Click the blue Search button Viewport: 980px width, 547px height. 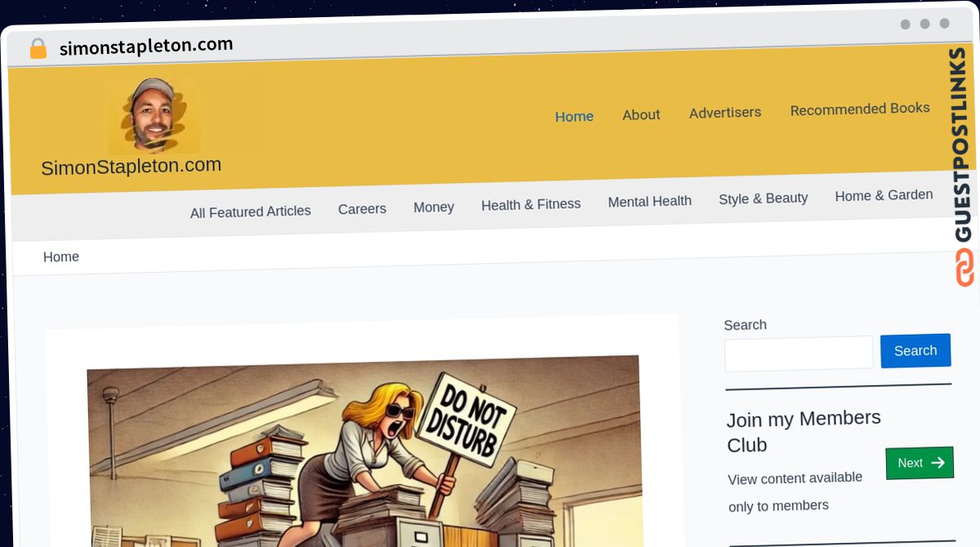[x=915, y=350]
